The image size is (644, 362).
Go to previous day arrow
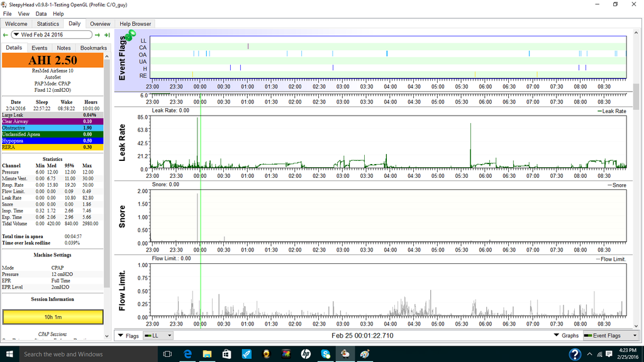[x=5, y=35]
